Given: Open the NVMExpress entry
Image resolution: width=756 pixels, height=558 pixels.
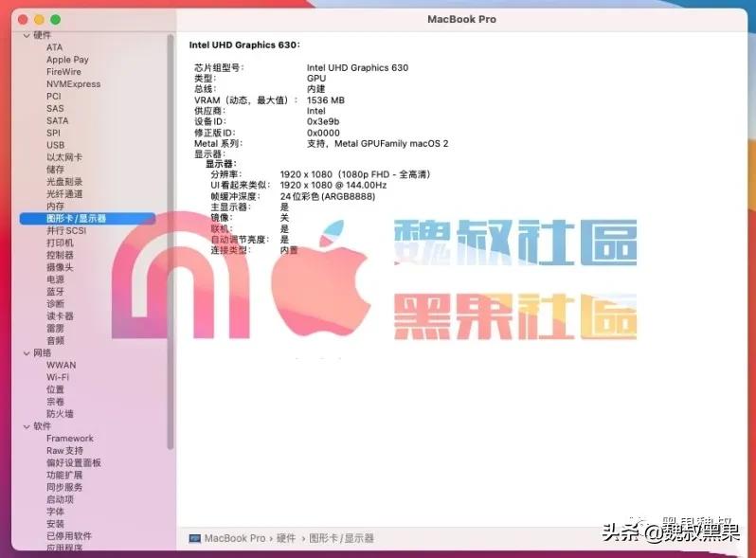Looking at the screenshot, I should (x=73, y=84).
